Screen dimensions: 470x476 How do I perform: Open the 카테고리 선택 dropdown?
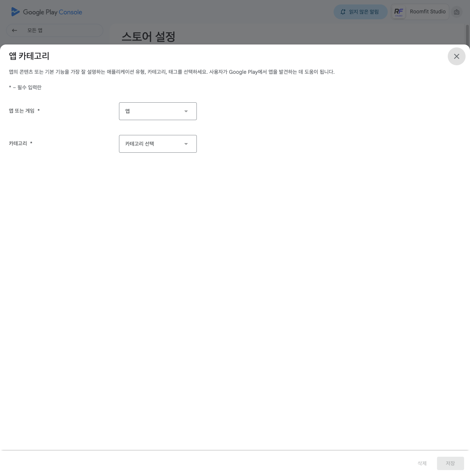coord(158,144)
